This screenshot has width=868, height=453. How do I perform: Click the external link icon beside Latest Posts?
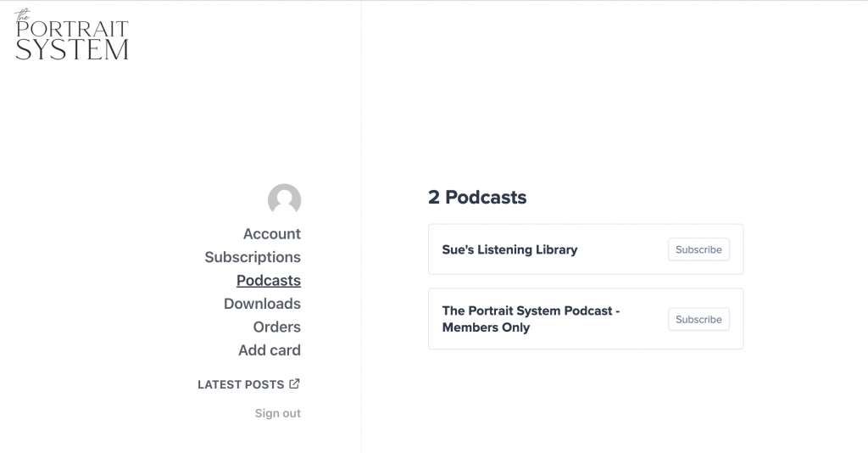(x=294, y=383)
